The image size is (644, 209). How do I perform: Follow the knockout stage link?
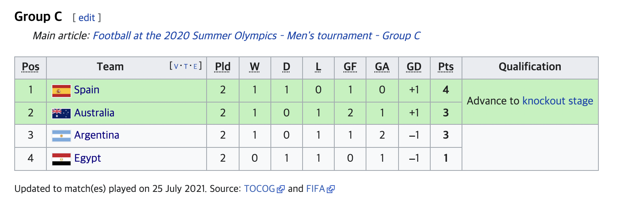point(558,101)
